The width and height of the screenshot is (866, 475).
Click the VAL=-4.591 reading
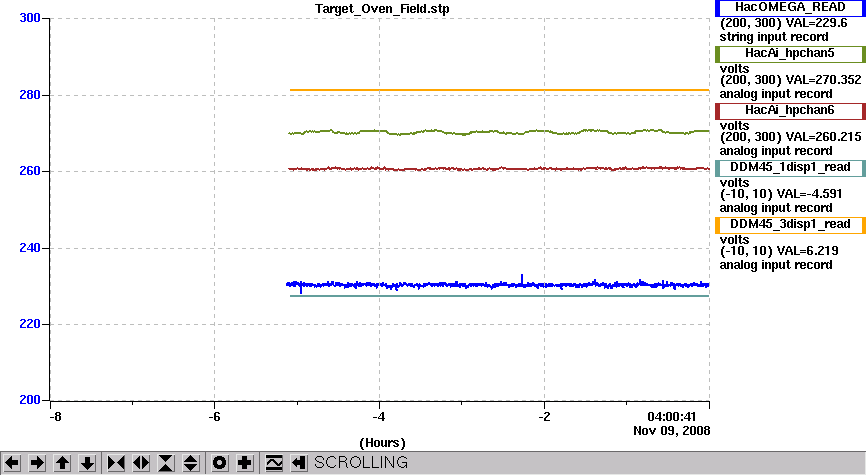tap(810, 194)
